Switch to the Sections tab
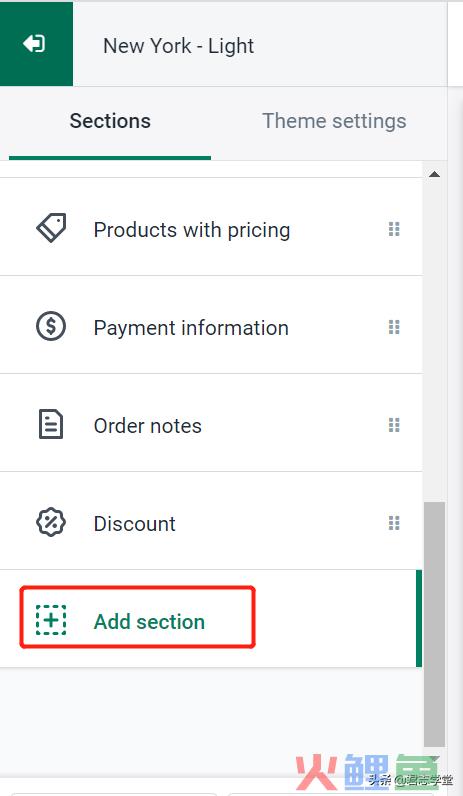 pos(110,121)
